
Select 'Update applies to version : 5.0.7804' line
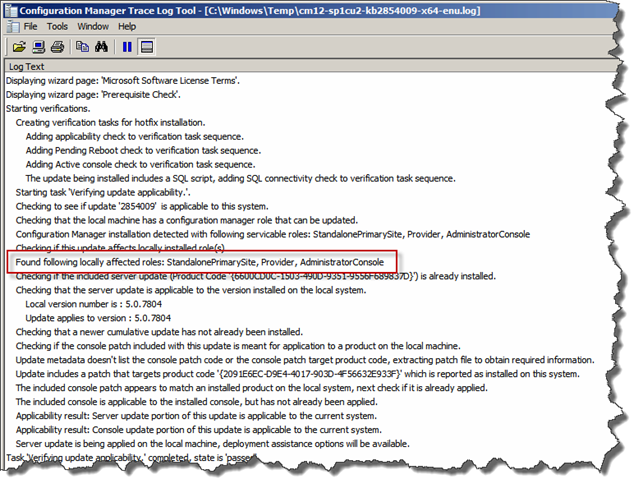click(98, 318)
